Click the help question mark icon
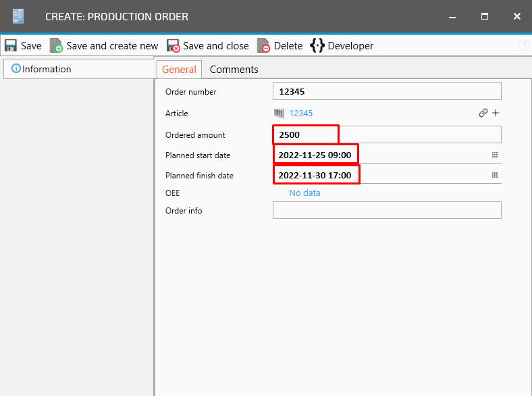Screen dimensions: 532x396 tap(523, 46)
